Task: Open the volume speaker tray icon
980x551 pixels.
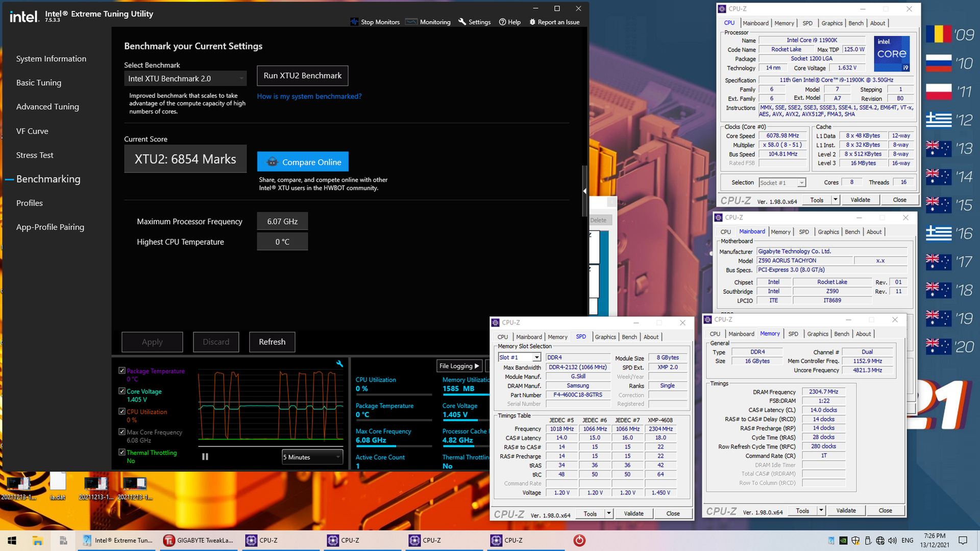Action: coord(892,540)
